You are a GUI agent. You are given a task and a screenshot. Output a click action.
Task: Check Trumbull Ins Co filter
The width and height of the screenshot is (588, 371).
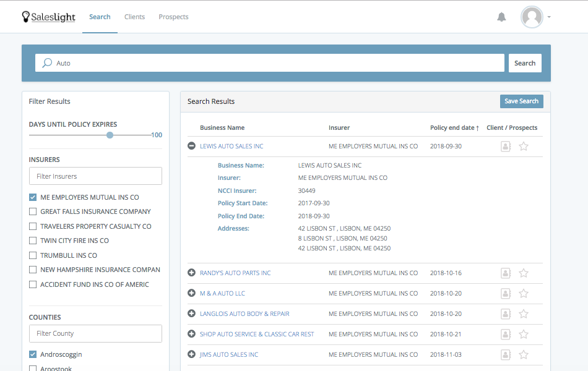pos(33,255)
